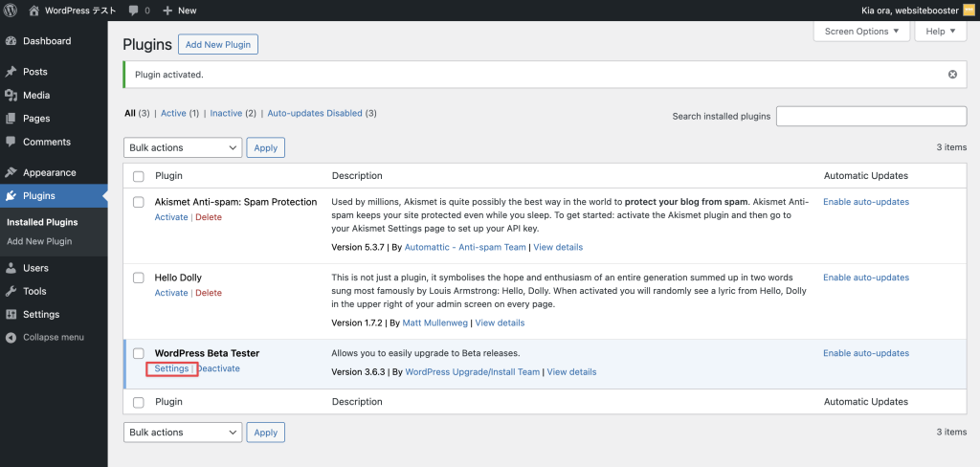Open the top Bulk actions dropdown
The width and height of the screenshot is (980, 467).
tap(183, 147)
